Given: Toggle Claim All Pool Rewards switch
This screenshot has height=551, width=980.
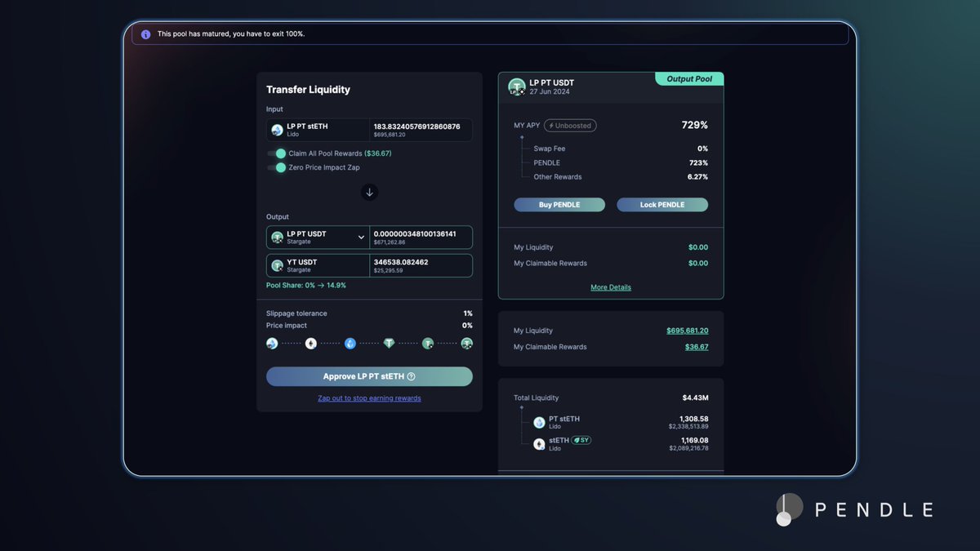Looking at the screenshot, I should coord(277,153).
